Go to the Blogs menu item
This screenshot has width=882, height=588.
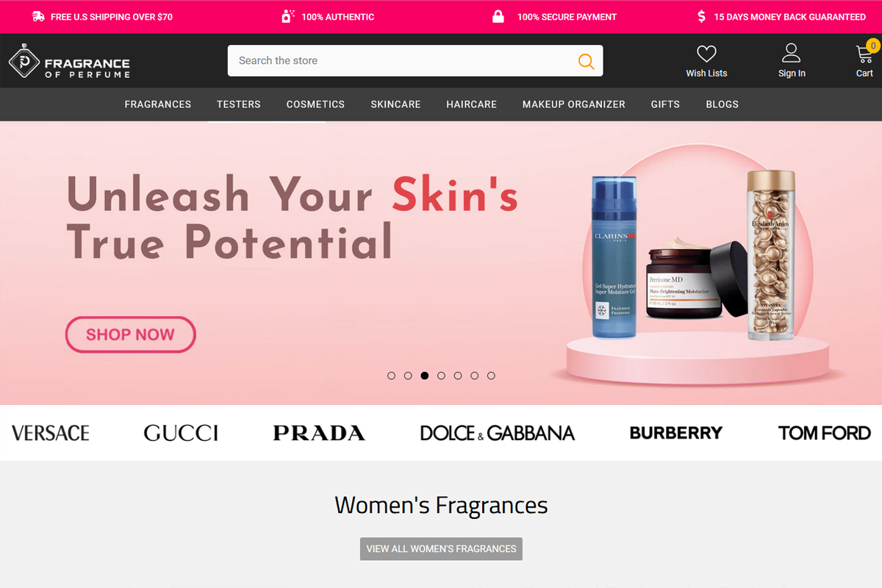(722, 104)
